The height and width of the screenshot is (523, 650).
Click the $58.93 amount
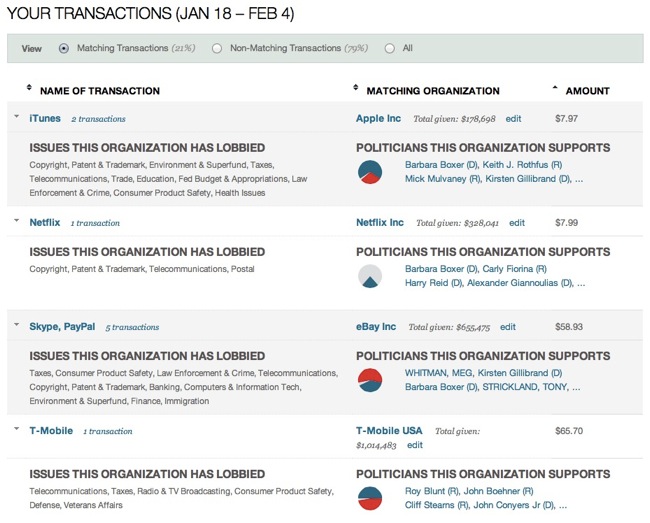pyautogui.click(x=569, y=327)
